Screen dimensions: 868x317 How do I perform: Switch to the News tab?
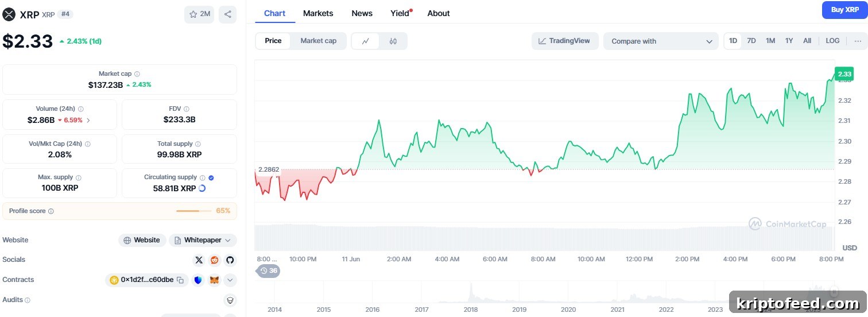coord(362,13)
